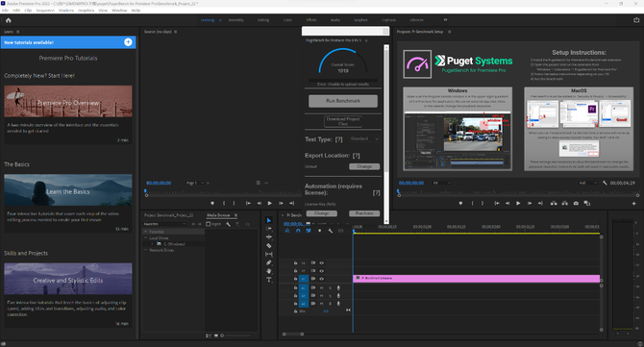This screenshot has height=347, width=644.
Task: Switch Media Browser to list view
Action: [x=209, y=335]
